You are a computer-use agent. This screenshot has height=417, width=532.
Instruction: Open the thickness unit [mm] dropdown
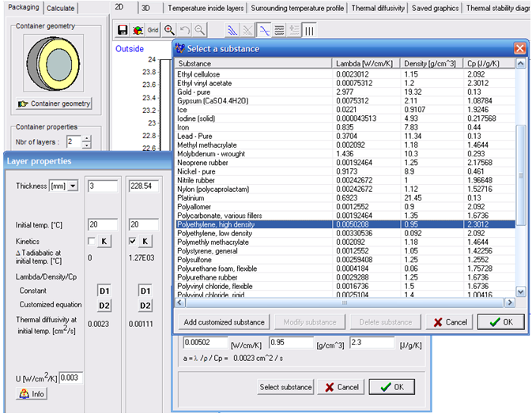(x=73, y=186)
